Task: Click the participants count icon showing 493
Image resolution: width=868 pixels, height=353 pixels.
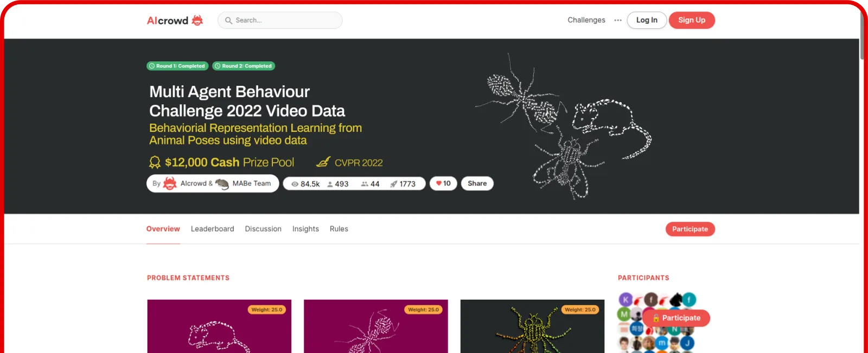Action: click(330, 184)
